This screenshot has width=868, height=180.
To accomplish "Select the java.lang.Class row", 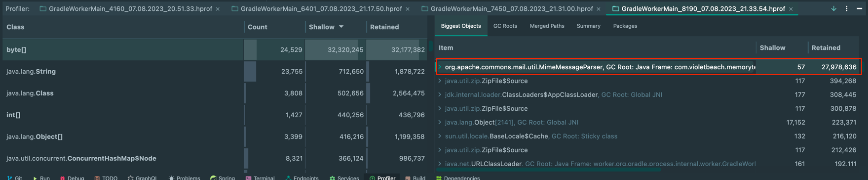I will click(215, 93).
